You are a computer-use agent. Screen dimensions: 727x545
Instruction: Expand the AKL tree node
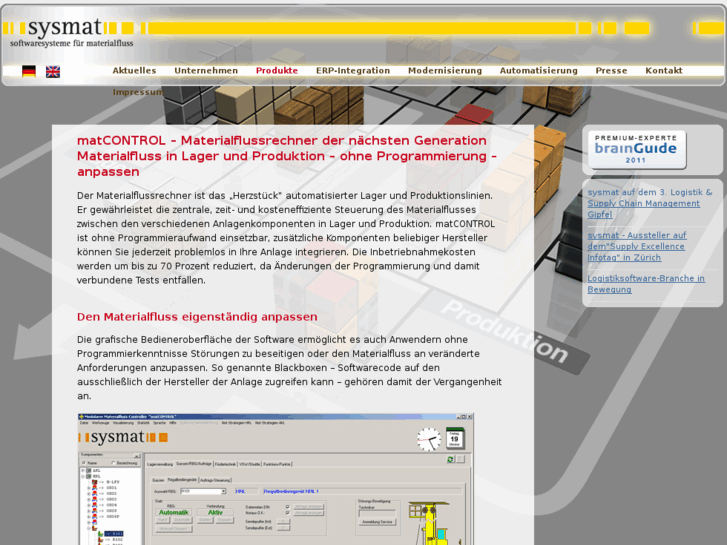(83, 470)
